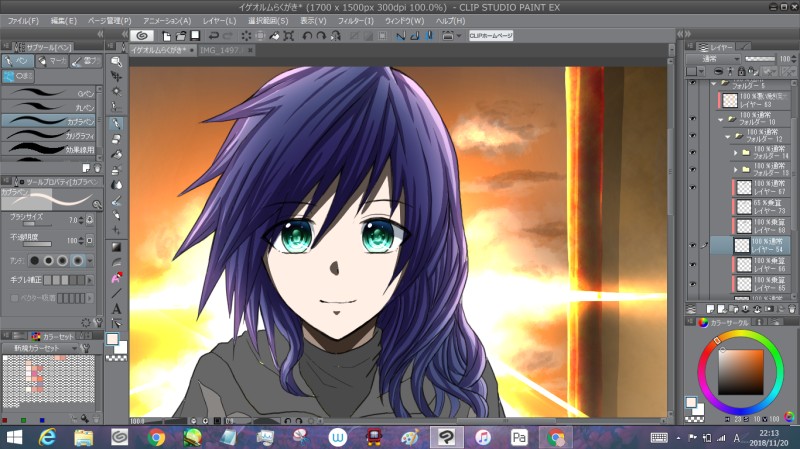Increase brush size with the stepper arrows
Viewport: 800px width, 449px height.
[81, 218]
